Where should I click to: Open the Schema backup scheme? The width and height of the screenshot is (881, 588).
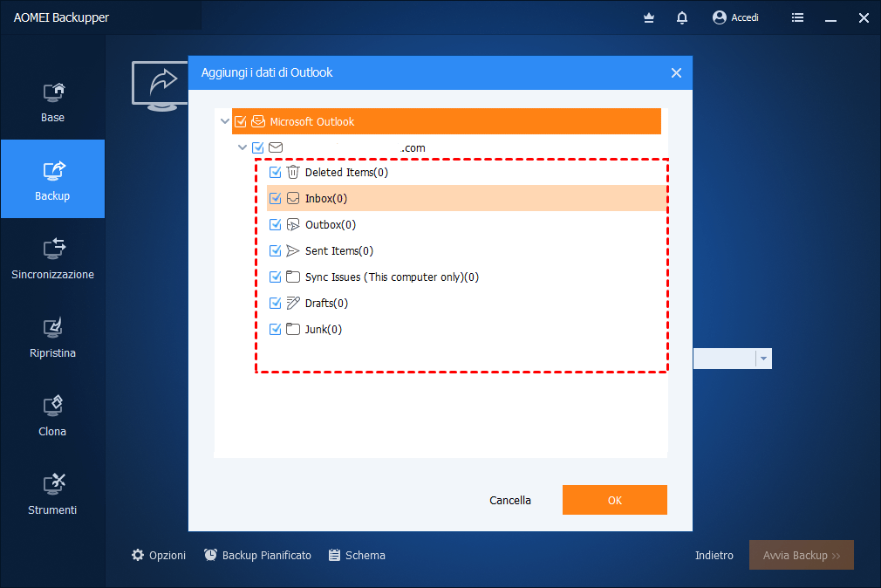357,555
